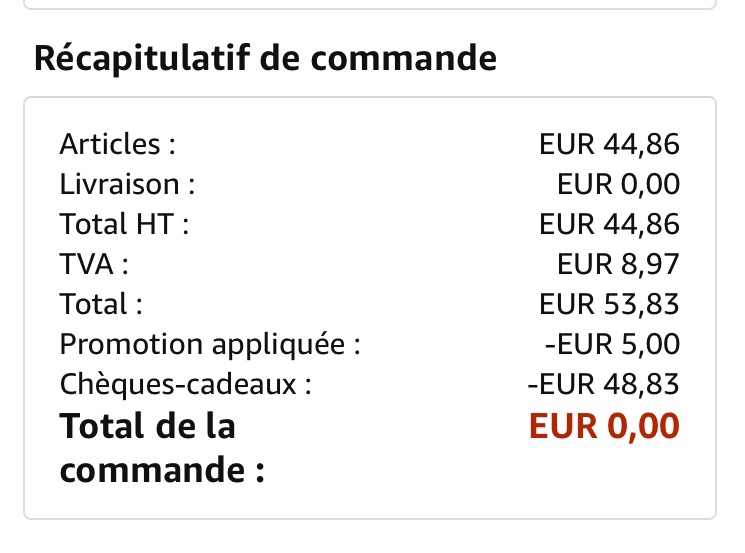Select the Chèques-cadeaux label
Image resolution: width=745 pixels, height=553 pixels.
click(x=185, y=384)
